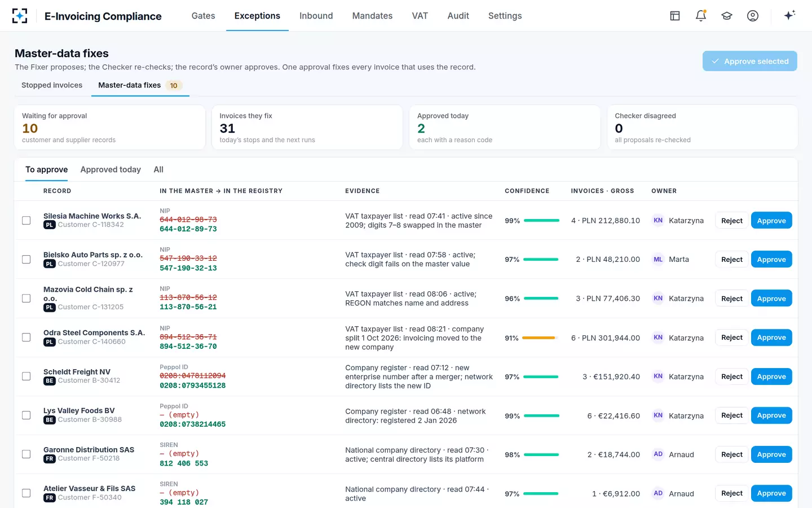Viewport: 812px width, 508px height.
Task: Open the user account icon
Action: 753,16
